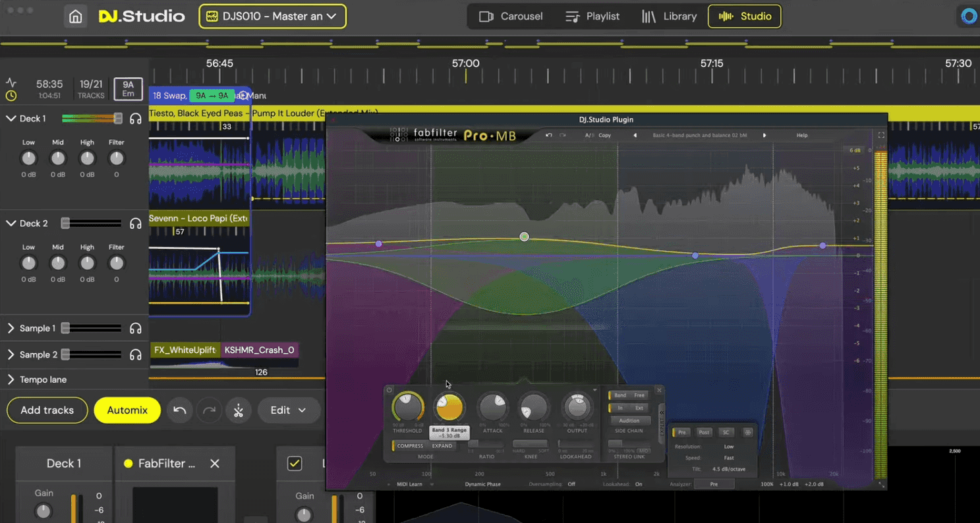Screen dimensions: 980x523
Task: Open the Edit dropdown menu
Action: click(x=289, y=410)
